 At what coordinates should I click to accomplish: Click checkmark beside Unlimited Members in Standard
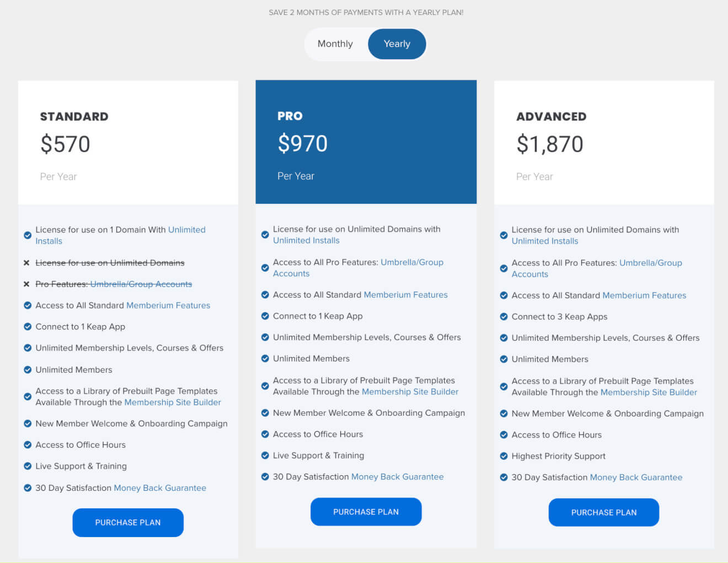28,369
